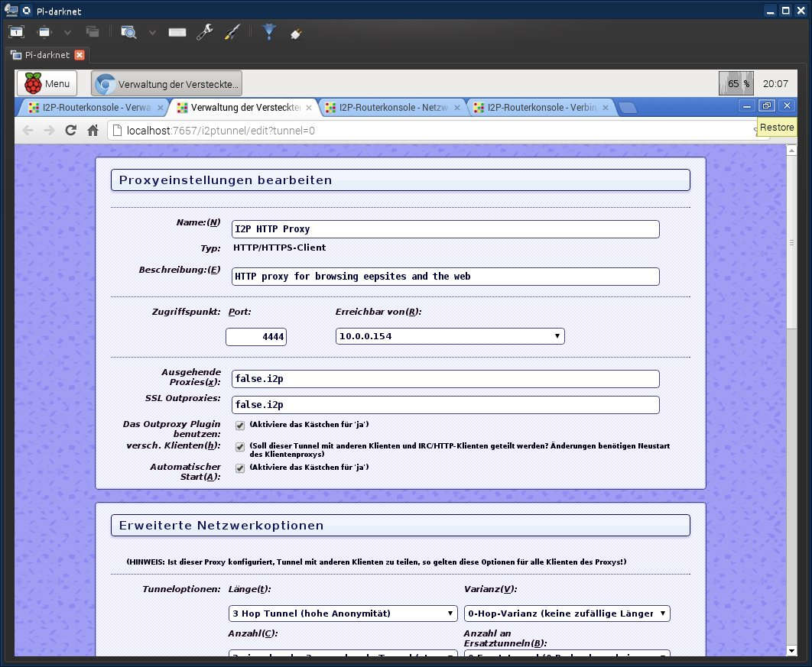The image size is (812, 667).
Task: Click the Beschreibung description text field
Action: (445, 277)
